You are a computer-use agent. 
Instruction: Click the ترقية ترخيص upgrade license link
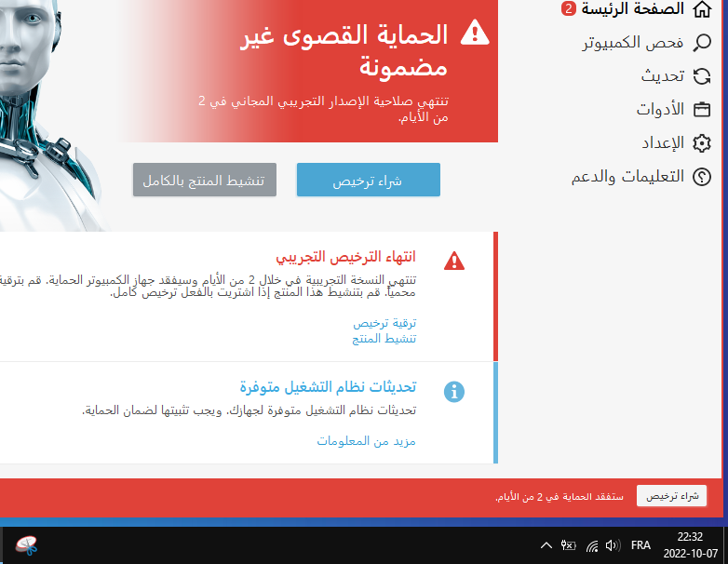[x=384, y=323]
